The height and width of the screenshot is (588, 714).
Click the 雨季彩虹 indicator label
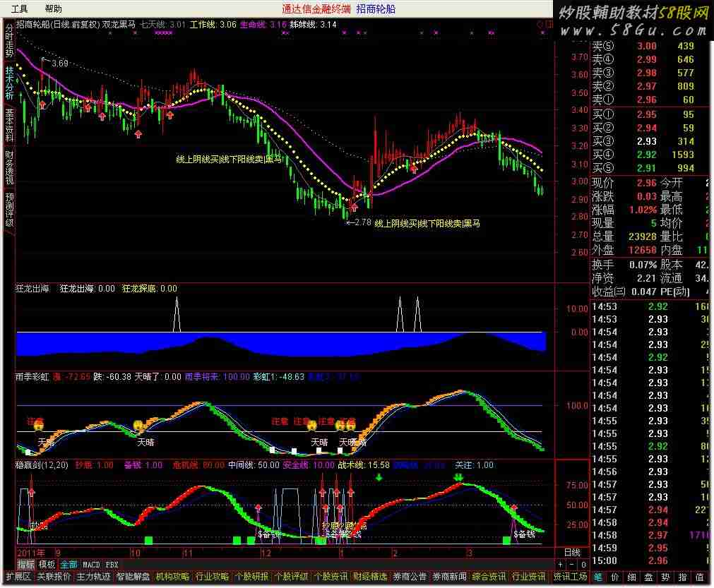click(x=32, y=377)
